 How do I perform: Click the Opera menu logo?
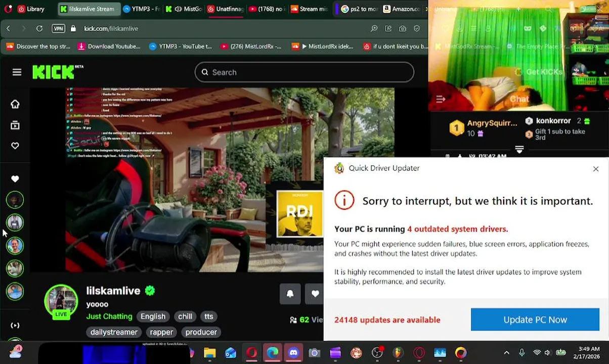pos(8,9)
